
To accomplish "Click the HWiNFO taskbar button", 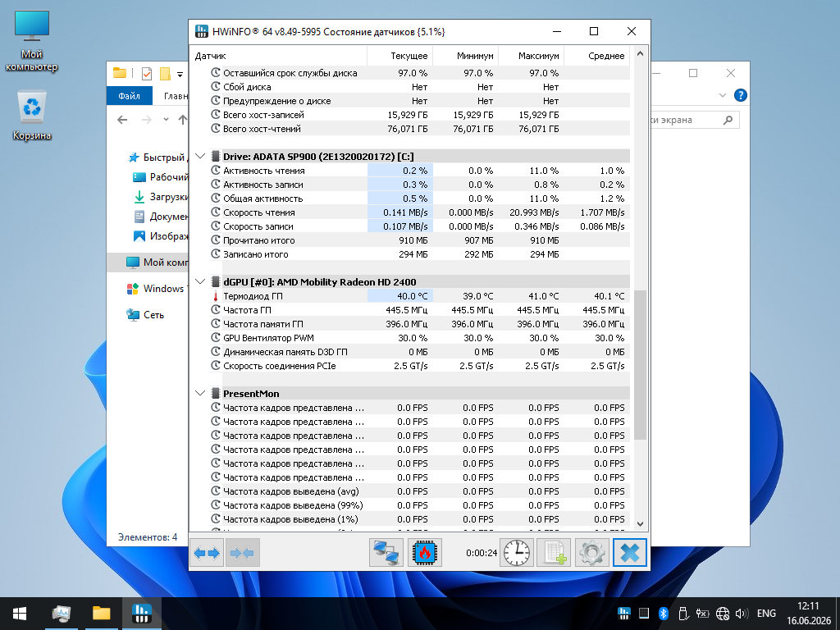I will coord(142,614).
